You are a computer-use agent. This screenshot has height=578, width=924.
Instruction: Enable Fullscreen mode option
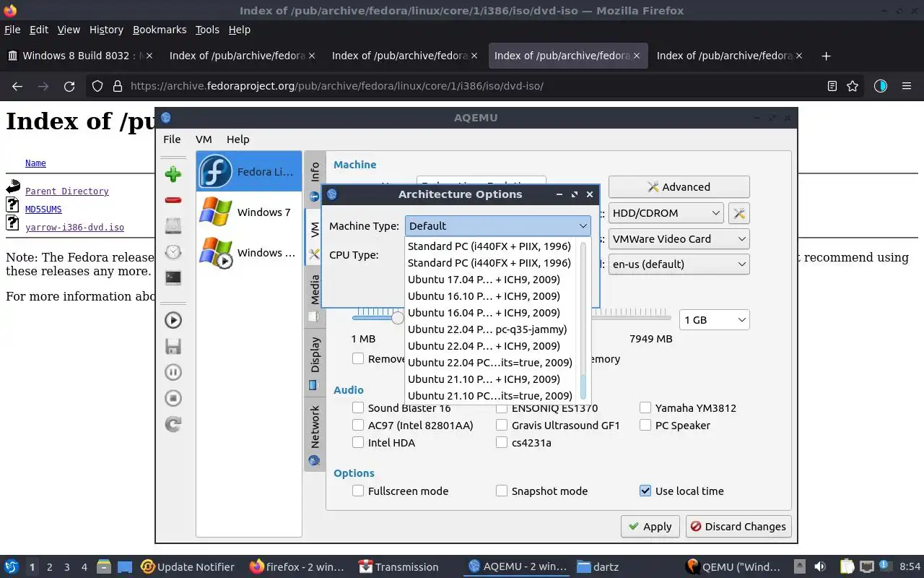click(358, 491)
